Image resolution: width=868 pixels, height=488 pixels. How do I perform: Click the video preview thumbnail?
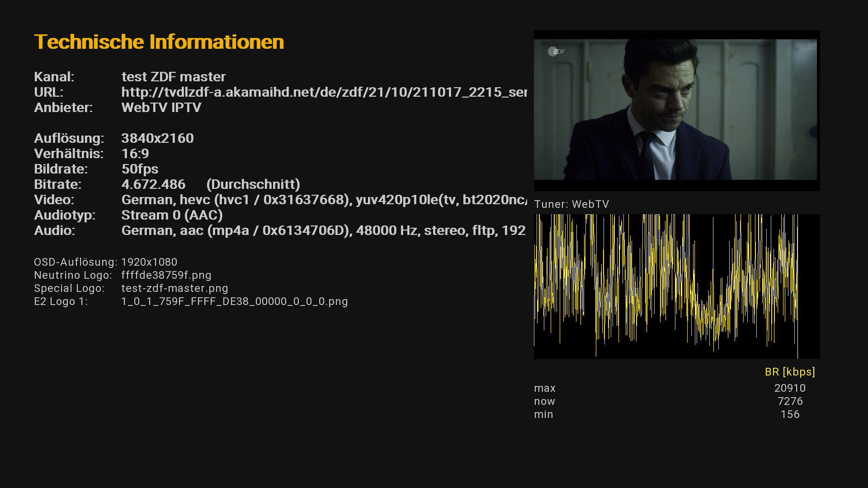[x=676, y=110]
